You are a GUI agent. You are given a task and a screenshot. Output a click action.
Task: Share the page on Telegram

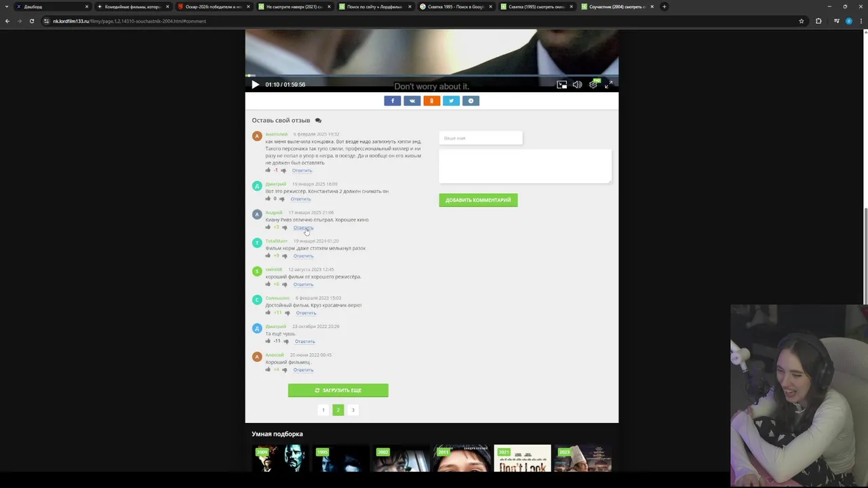(x=471, y=101)
